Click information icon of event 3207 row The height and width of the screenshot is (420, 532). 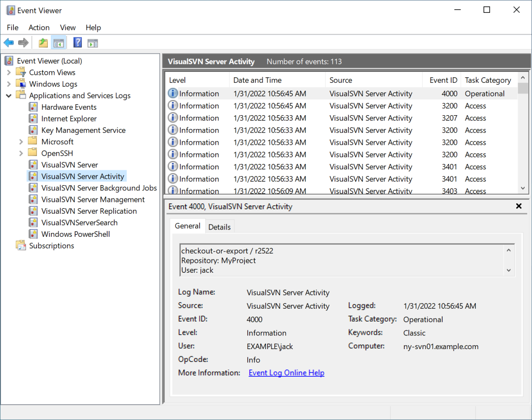tap(173, 118)
